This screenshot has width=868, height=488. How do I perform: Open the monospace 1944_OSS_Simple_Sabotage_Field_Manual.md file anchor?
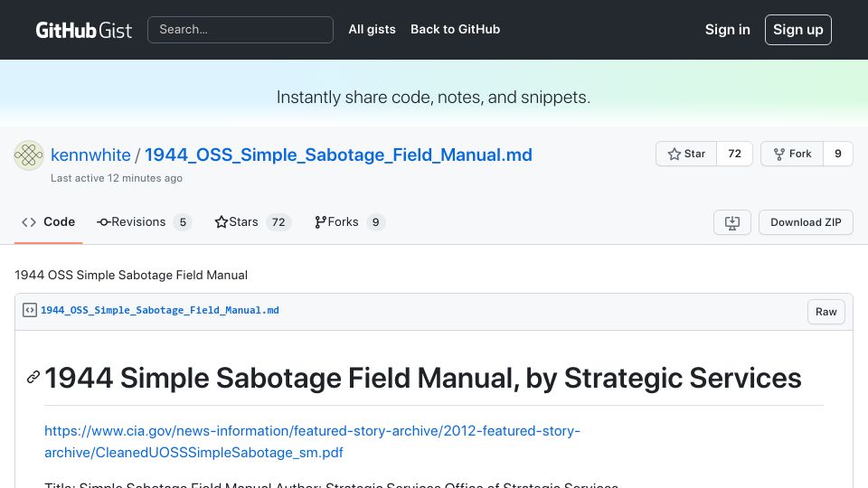click(160, 310)
